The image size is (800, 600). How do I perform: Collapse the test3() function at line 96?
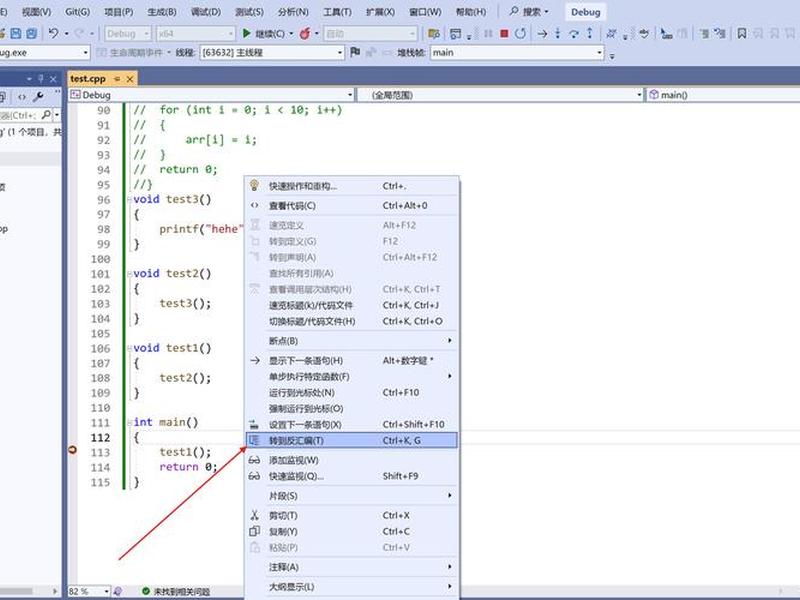129,199
